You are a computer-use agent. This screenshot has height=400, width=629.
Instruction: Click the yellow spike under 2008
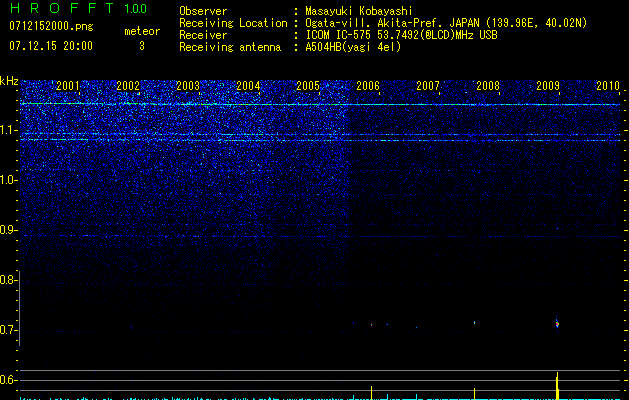pos(475,394)
